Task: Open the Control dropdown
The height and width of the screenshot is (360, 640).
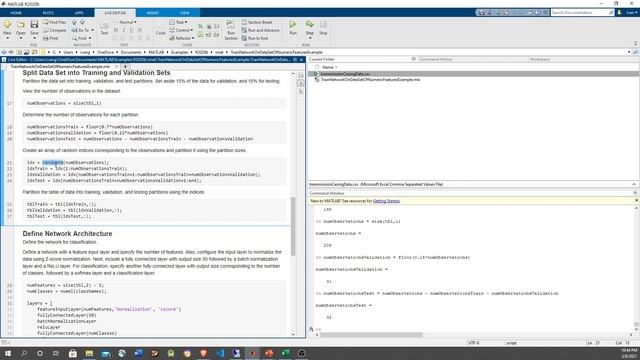Action: click(181, 30)
